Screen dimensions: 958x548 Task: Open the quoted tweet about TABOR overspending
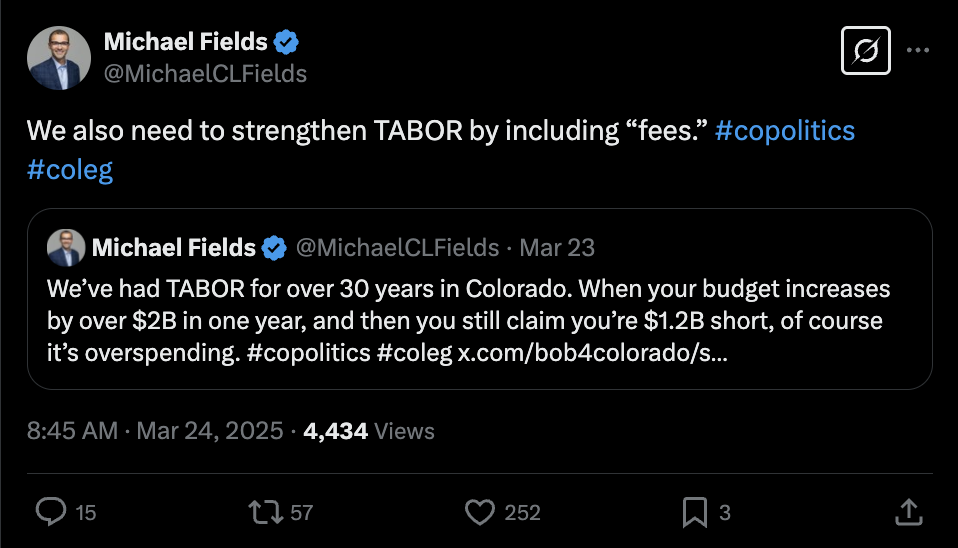point(479,320)
